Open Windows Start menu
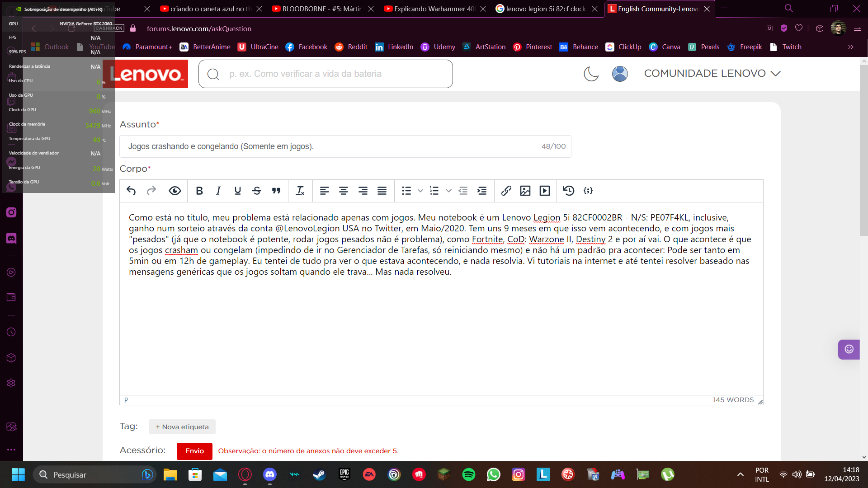This screenshot has height=488, width=868. 18,474
